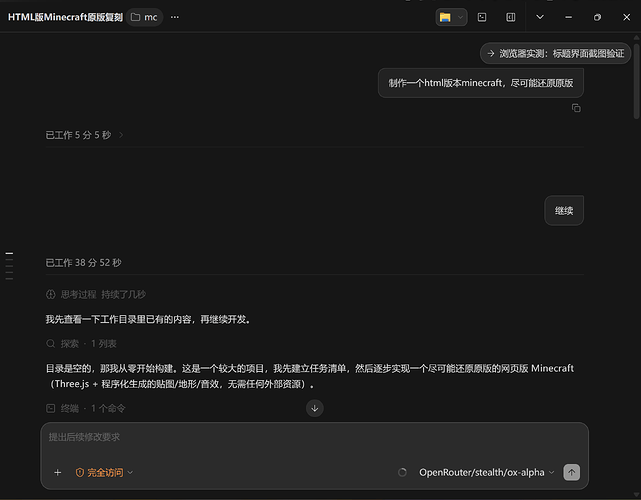
Task: Click the user message 制作一个html版本minecraft
Action: coord(481,83)
